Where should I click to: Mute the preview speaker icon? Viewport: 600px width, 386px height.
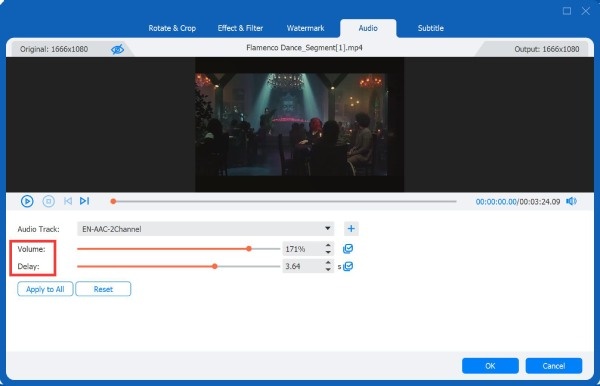pyautogui.click(x=571, y=201)
